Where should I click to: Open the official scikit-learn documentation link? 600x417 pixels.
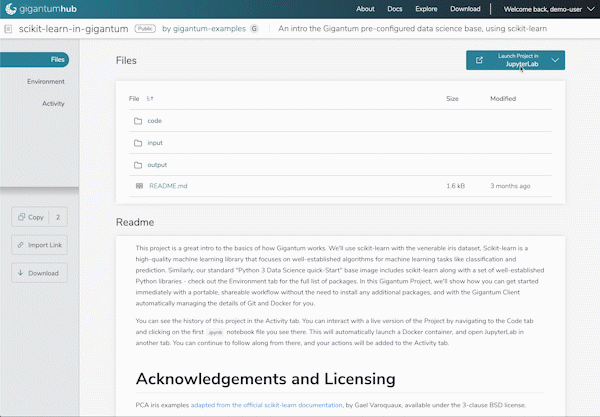[266, 405]
